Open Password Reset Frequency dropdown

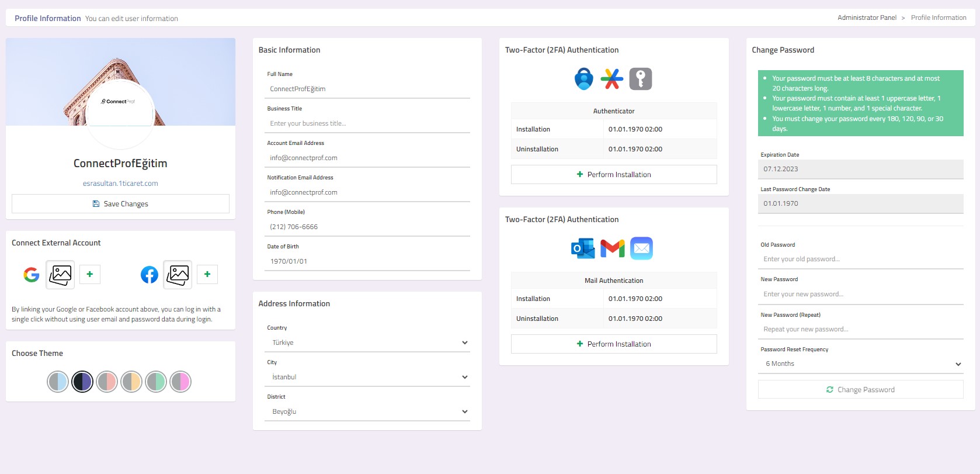(x=860, y=364)
